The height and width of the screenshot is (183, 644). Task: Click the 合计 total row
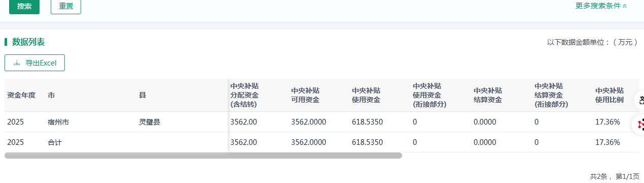[x=322, y=142]
